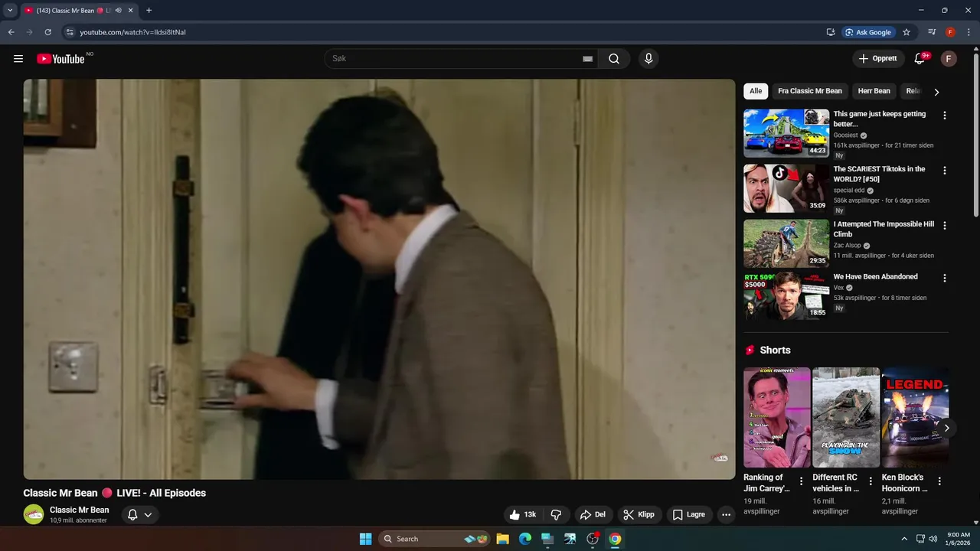Reload the YouTube page
980x551 pixels.
pyautogui.click(x=47, y=32)
